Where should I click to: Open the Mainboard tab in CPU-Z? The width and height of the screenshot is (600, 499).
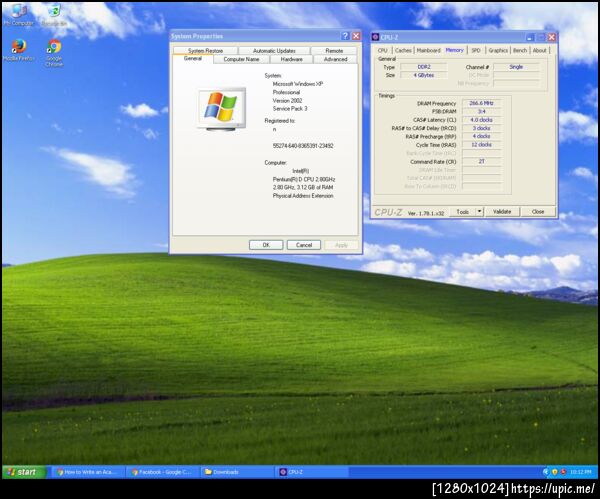click(429, 50)
